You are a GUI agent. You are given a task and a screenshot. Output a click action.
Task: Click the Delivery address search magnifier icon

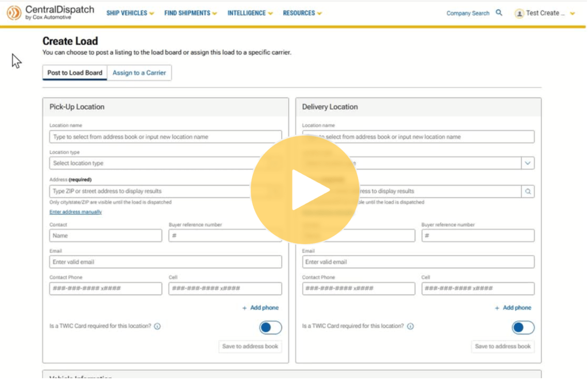point(528,191)
